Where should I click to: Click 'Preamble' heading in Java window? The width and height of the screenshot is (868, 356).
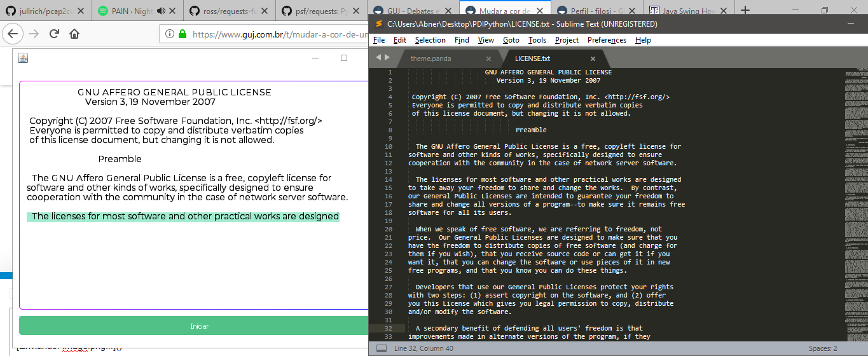[x=120, y=159]
